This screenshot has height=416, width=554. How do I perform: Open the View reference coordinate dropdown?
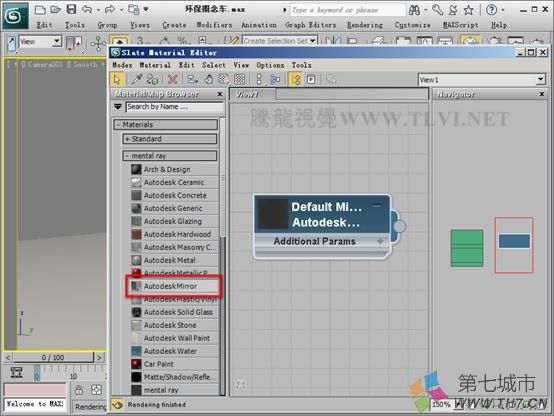57,42
